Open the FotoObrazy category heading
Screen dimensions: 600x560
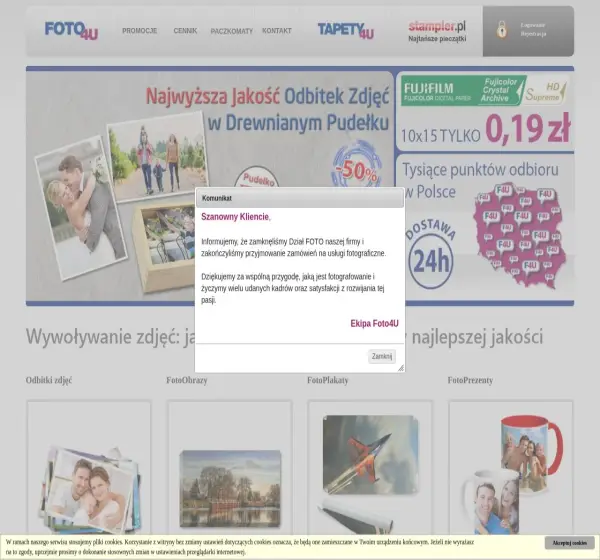coord(187,380)
